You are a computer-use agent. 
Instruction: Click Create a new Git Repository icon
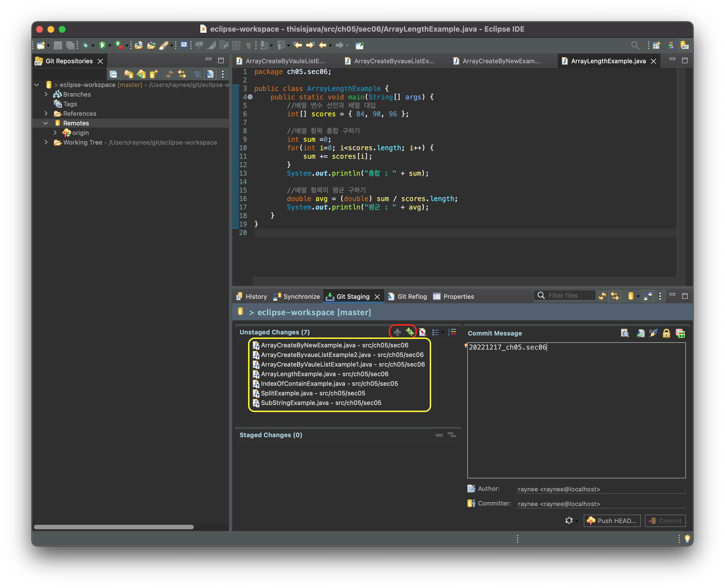[x=154, y=74]
